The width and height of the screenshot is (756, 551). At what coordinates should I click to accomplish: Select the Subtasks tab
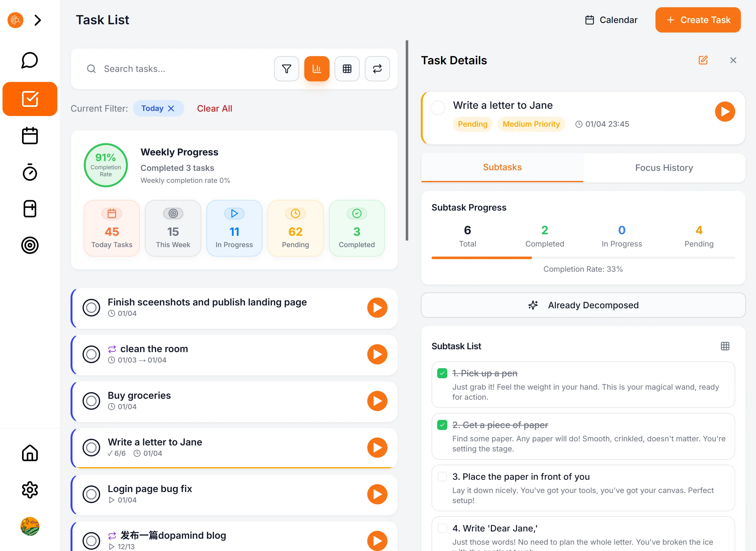click(502, 167)
